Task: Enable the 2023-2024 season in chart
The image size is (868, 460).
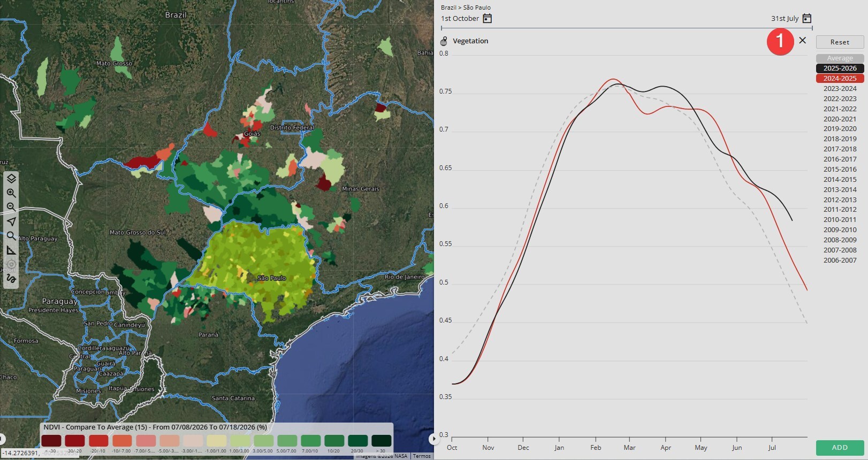Action: [x=840, y=88]
